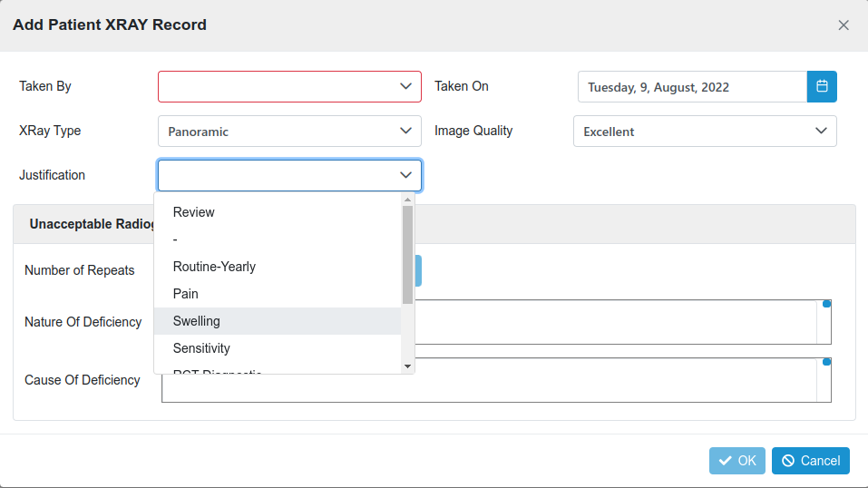Collapse the Justification dropdown arrow
868x488 pixels.
click(x=405, y=176)
